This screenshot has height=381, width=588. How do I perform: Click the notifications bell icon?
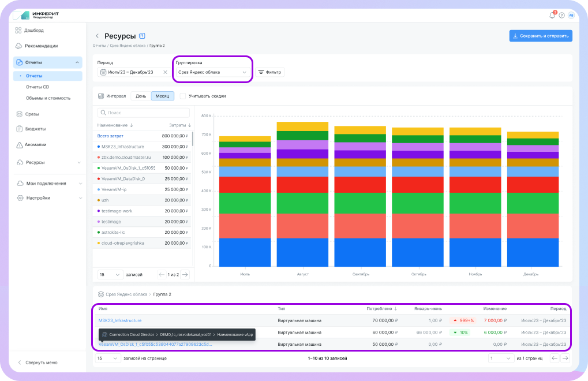click(x=552, y=15)
